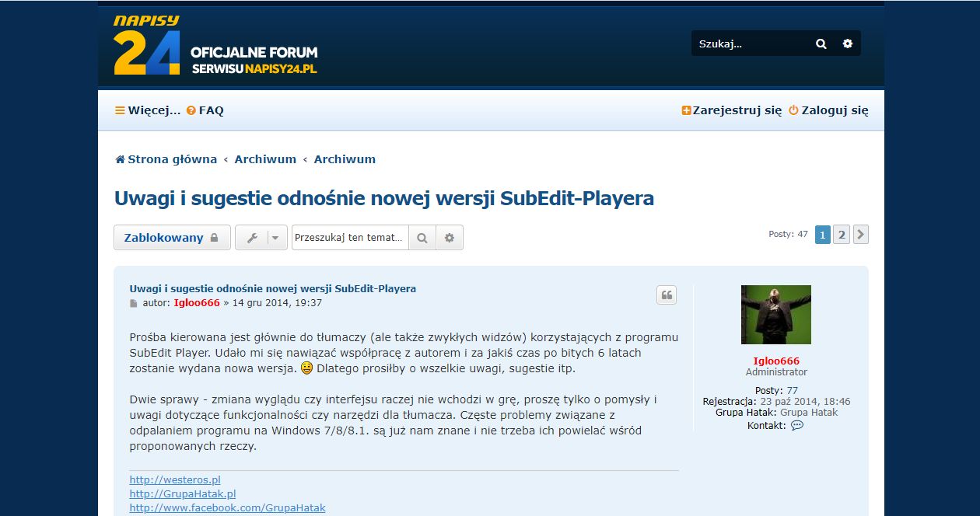
Task: Click the post subject link
Action: [272, 288]
